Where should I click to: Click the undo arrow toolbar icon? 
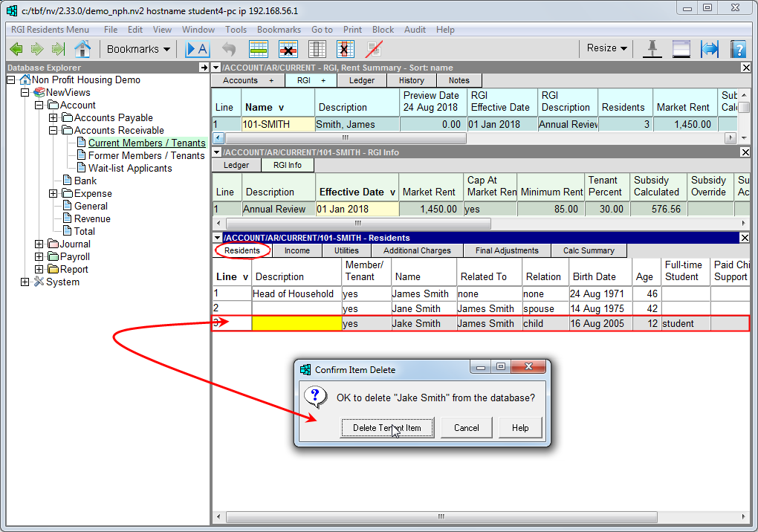(x=229, y=49)
